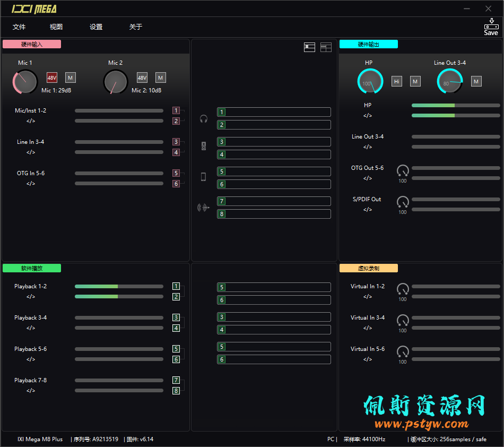Open the 设置 menu
Viewport: 504px width, 447px height.
coord(96,27)
